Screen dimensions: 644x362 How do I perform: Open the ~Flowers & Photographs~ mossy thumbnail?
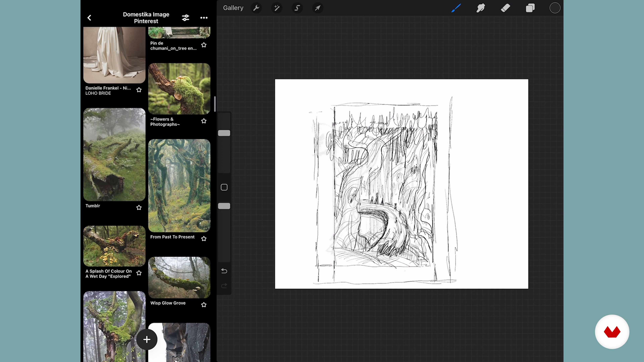click(x=179, y=89)
